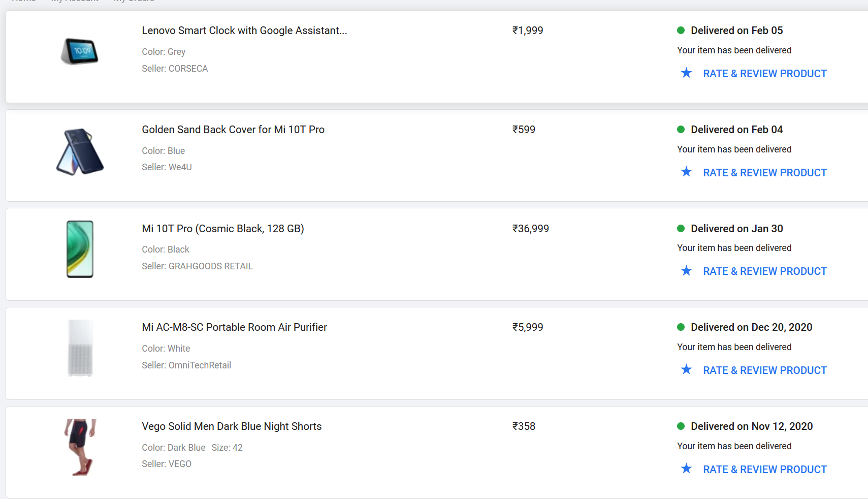The image size is (868, 499).
Task: Rate & review the Lenovo Smart Clock
Action: coord(765,74)
